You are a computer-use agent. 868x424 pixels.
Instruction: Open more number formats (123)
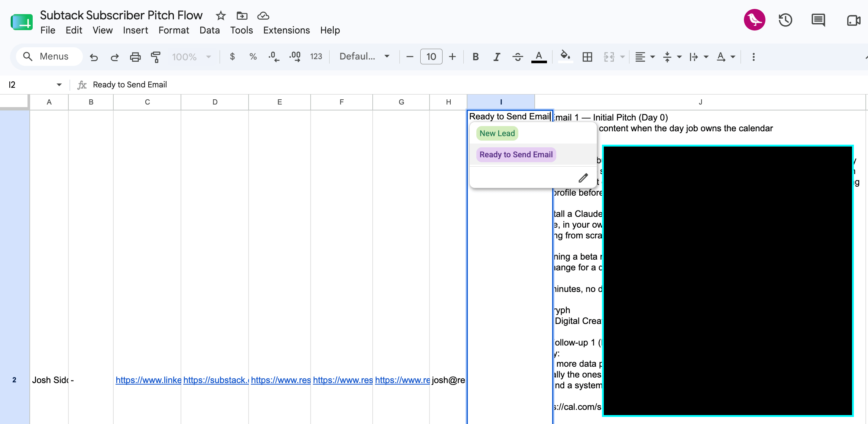click(316, 57)
